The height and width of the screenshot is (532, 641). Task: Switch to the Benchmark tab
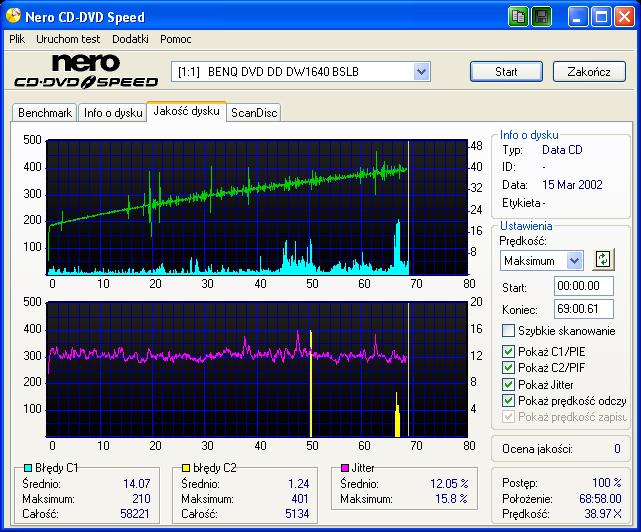pos(45,113)
